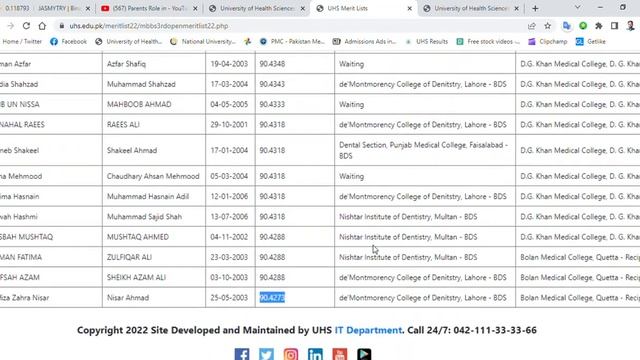Click the date 29-10-2001
Image resolution: width=640 pixels, height=360 pixels.
229,124
